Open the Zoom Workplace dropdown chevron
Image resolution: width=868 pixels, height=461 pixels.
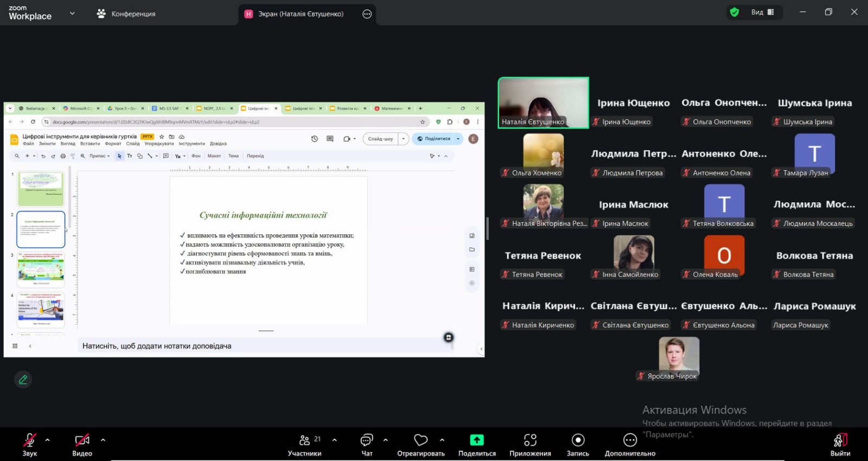pyautogui.click(x=72, y=14)
